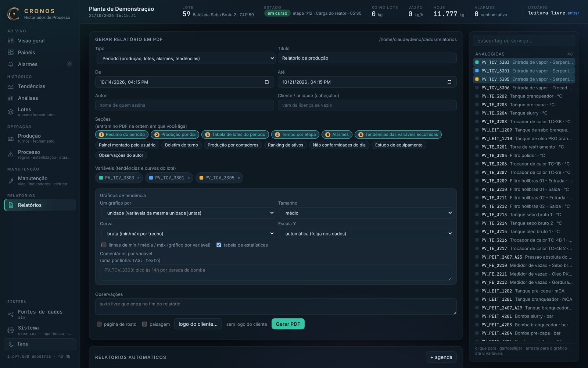Toggle the Resumo do período section chip
Image resolution: width=588 pixels, height=368 pixels.
[x=122, y=135]
